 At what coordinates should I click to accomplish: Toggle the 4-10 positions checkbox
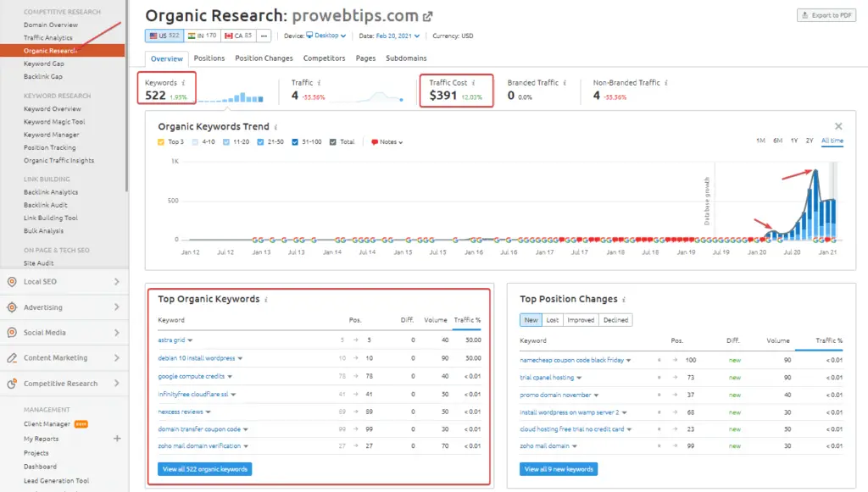[195, 142]
